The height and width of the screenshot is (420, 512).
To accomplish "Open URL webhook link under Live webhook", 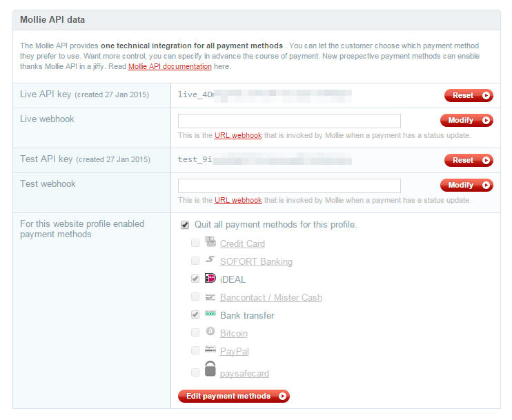I will (x=238, y=135).
